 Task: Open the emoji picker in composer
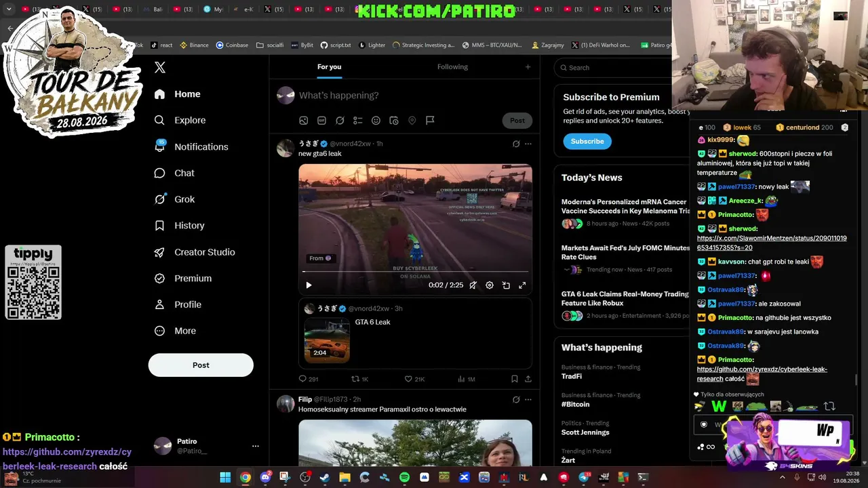coord(376,121)
